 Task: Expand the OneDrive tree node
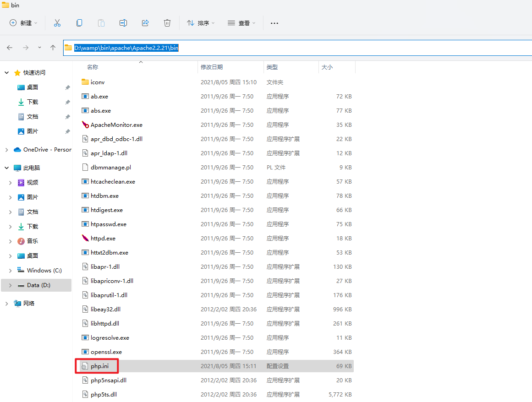tap(6, 149)
